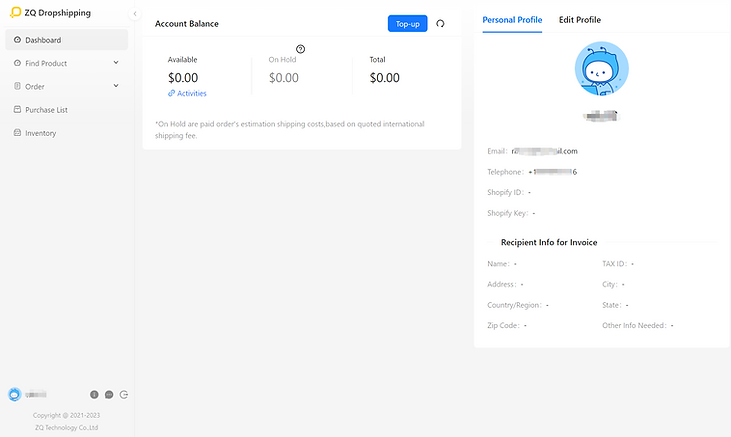Click the ZQ Dropshipping logo
The width and height of the screenshot is (731, 437).
coord(50,13)
